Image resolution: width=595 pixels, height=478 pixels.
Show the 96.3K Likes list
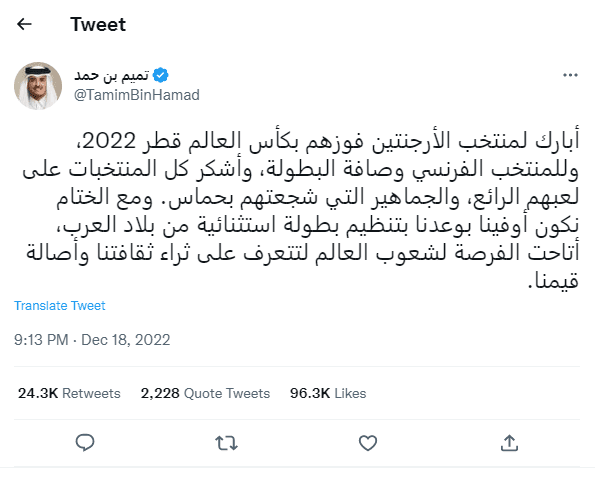pyautogui.click(x=328, y=393)
